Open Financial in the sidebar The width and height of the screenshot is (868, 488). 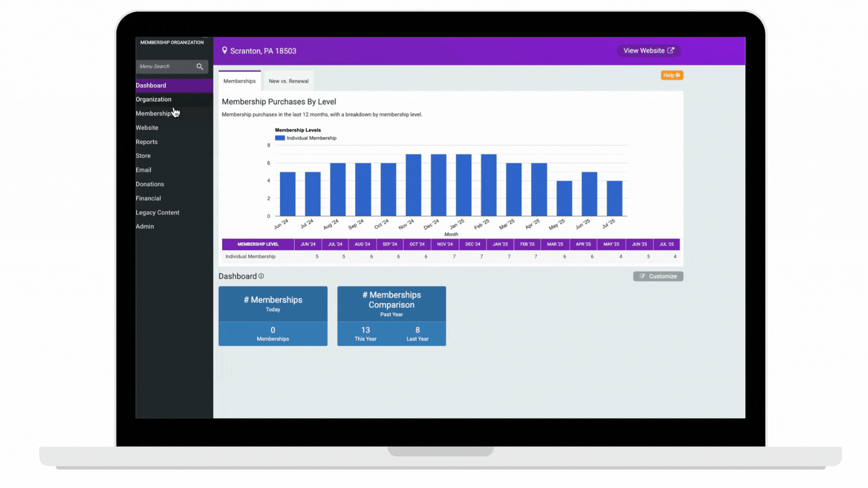pos(148,198)
